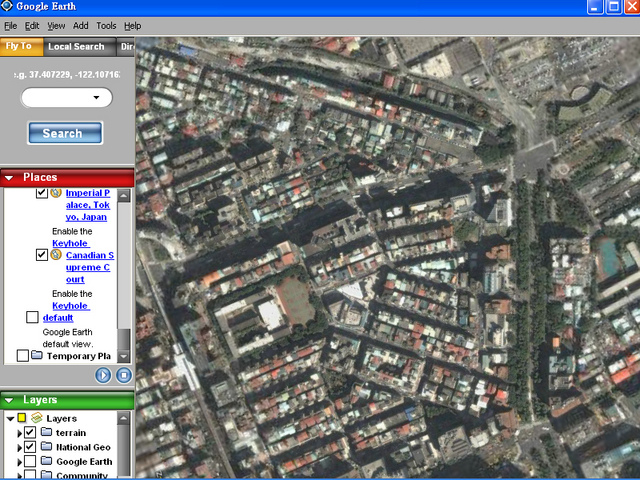The height and width of the screenshot is (480, 640).
Task: Uncheck the Imperial Palace placemark checkbox
Action: [42, 193]
